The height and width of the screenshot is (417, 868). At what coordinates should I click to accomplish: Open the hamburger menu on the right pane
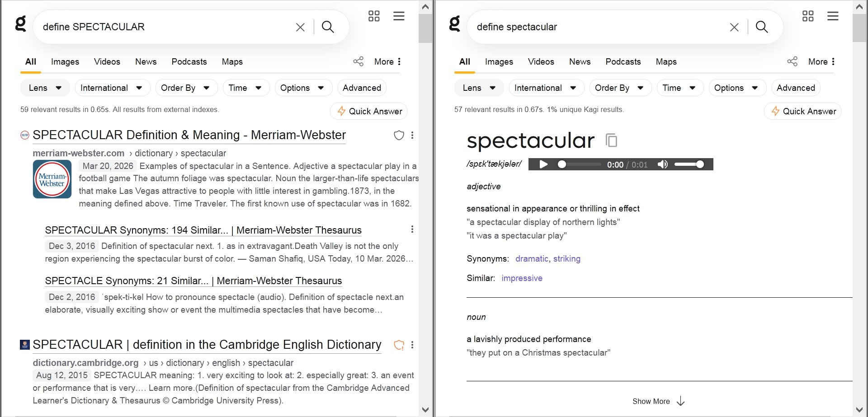(833, 16)
